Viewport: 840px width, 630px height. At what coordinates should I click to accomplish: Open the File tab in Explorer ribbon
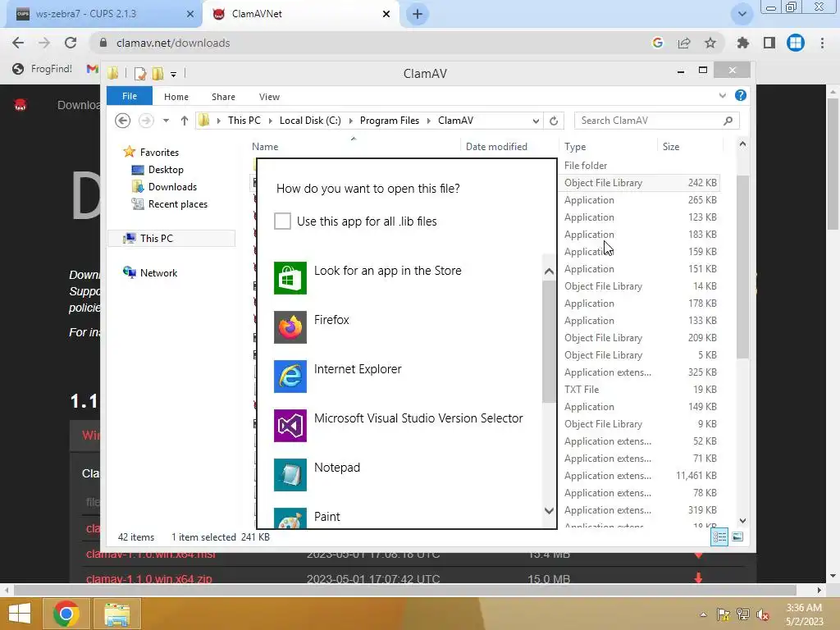point(129,96)
